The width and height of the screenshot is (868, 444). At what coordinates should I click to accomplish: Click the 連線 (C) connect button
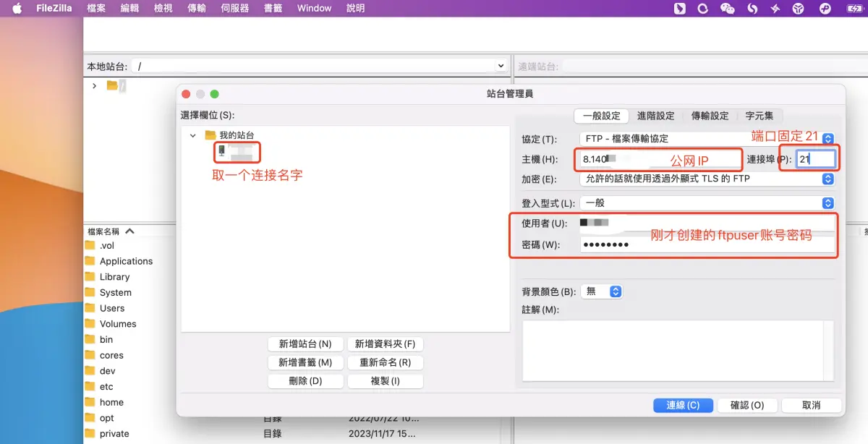(683, 406)
